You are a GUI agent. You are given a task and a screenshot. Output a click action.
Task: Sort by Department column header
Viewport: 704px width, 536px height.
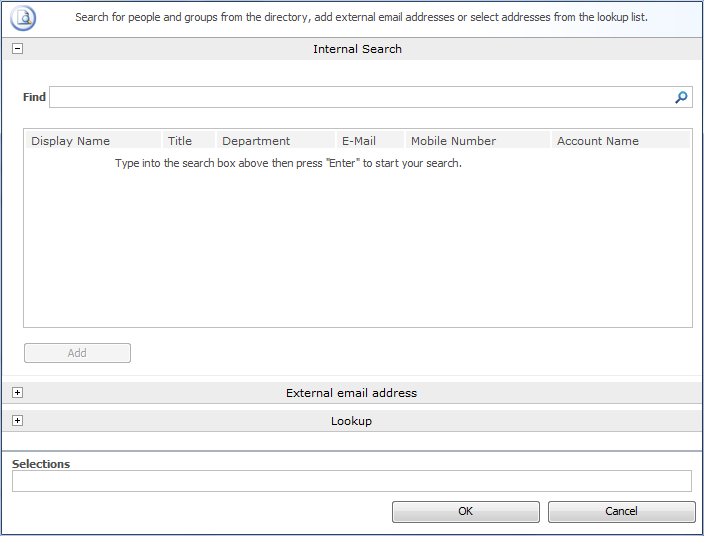tap(256, 141)
